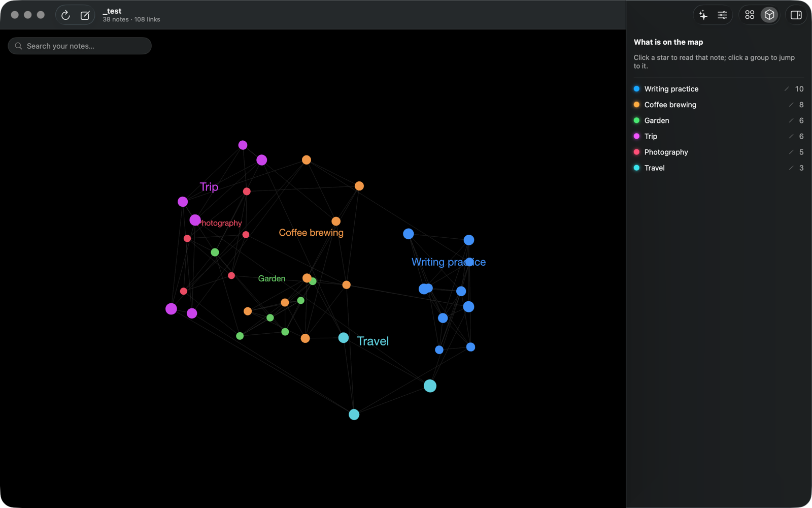812x508 pixels.
Task: Click the purple "Trip" label on the map
Action: coord(209,187)
